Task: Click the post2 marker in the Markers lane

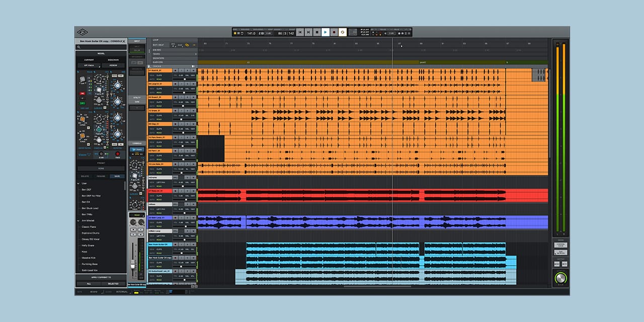Action: (423, 62)
